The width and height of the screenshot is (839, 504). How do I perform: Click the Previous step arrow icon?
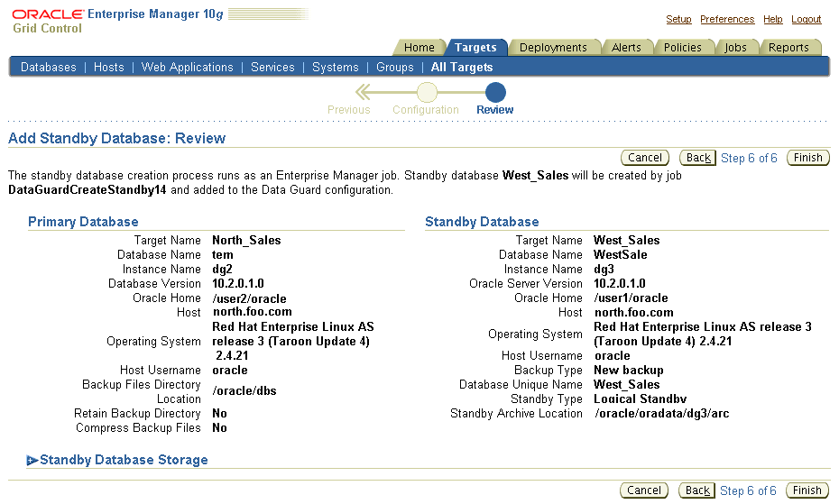point(364,92)
